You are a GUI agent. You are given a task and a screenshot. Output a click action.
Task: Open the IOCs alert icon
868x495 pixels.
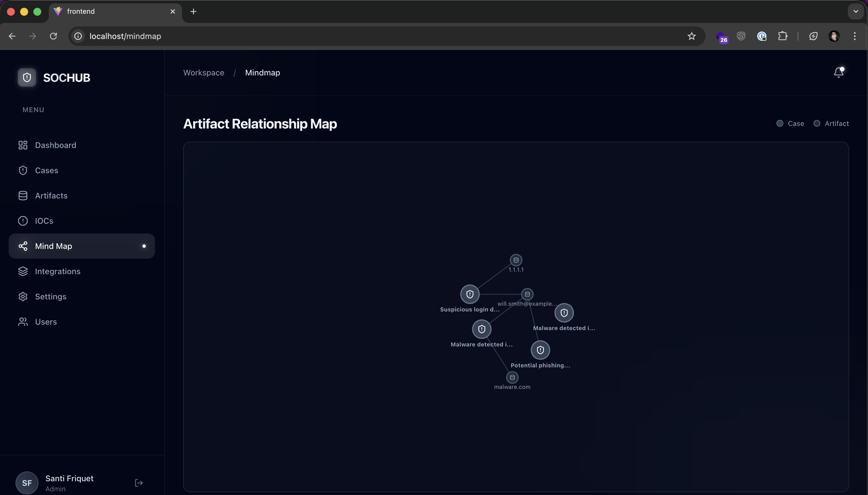22,221
